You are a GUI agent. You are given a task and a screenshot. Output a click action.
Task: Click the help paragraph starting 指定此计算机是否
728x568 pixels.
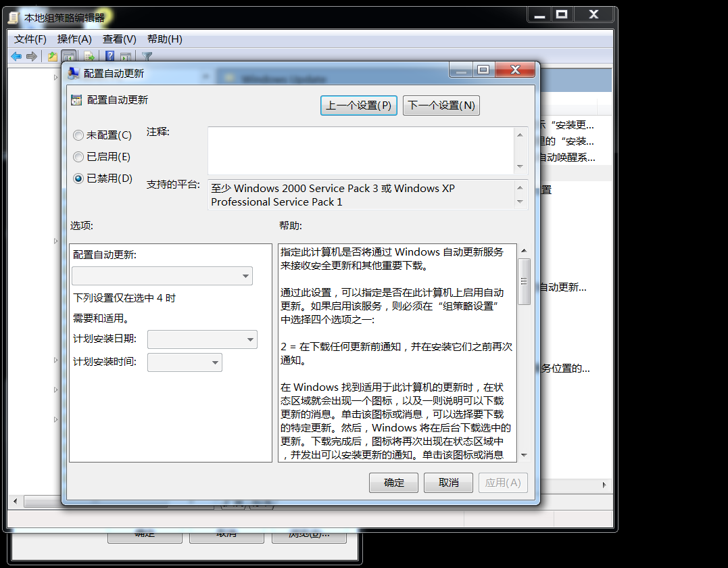tap(392, 259)
